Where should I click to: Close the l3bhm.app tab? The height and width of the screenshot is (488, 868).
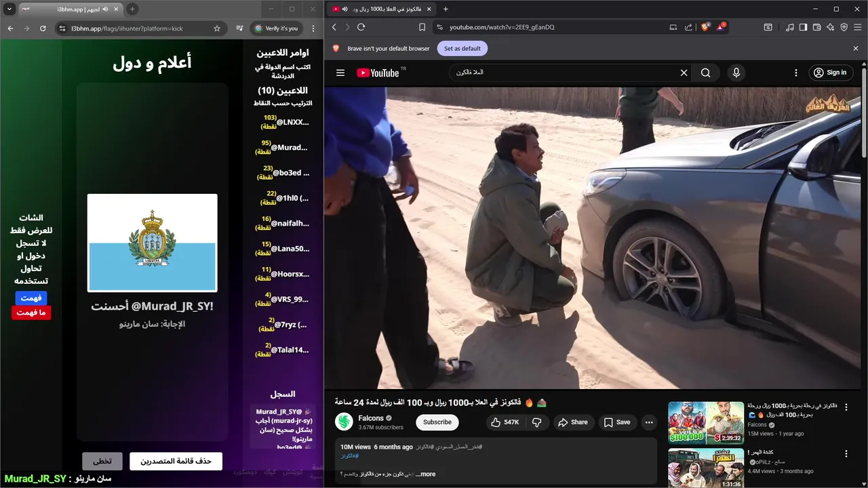click(117, 9)
